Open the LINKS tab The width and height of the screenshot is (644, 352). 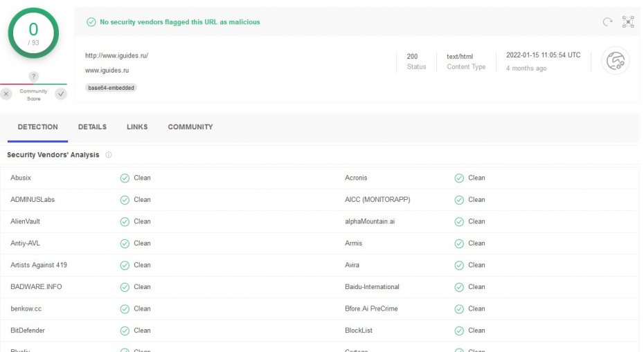137,127
